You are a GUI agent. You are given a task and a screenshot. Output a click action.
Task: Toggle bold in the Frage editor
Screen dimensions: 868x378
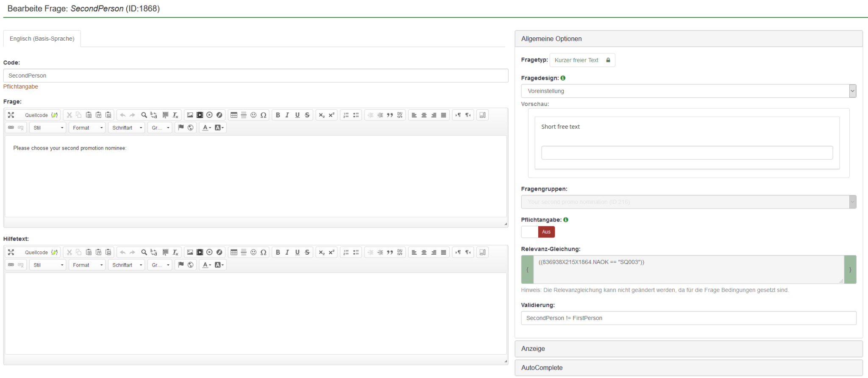[x=278, y=115]
